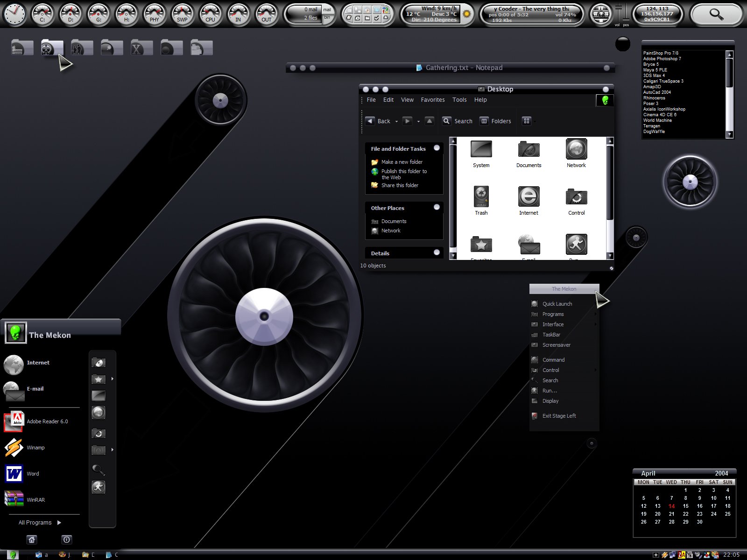Click the SWP swap gauge

[182, 14]
